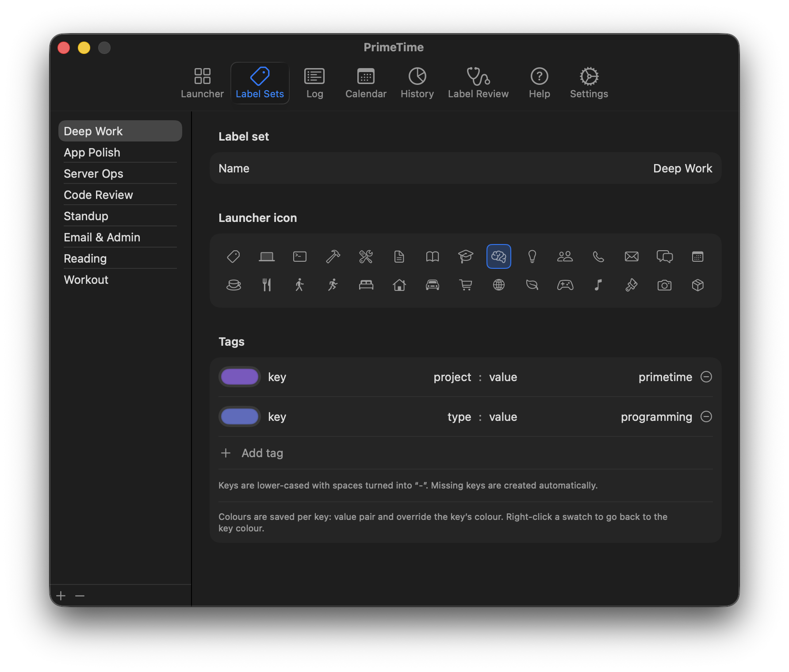Select the Server Ops label set
The width and height of the screenshot is (789, 672).
click(x=120, y=173)
